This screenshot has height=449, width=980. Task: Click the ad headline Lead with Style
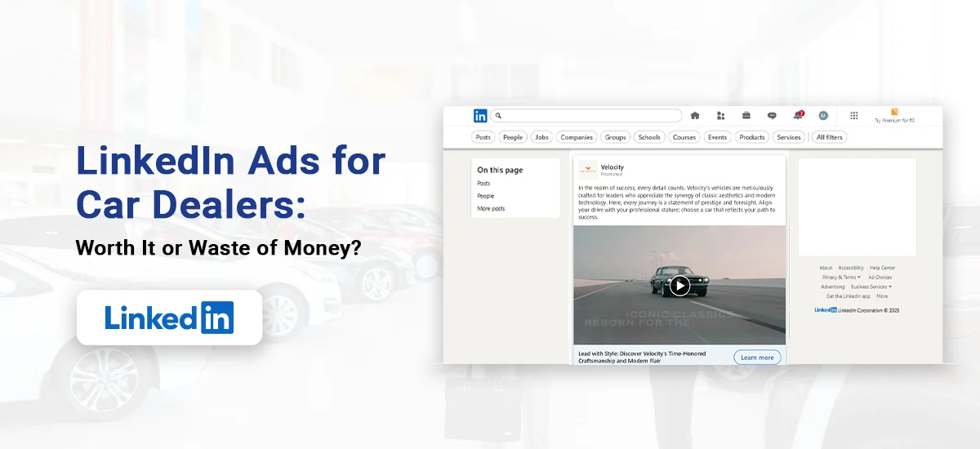pyautogui.click(x=642, y=358)
